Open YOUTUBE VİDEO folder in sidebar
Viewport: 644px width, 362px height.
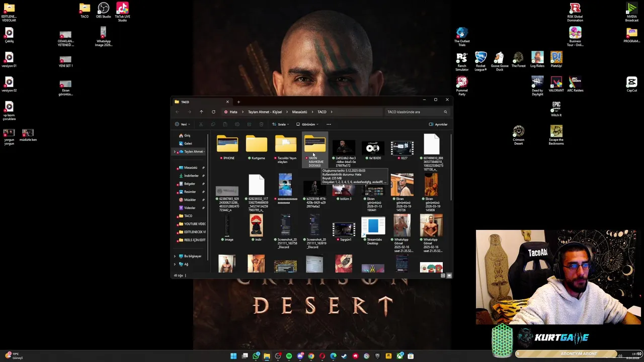(192, 224)
